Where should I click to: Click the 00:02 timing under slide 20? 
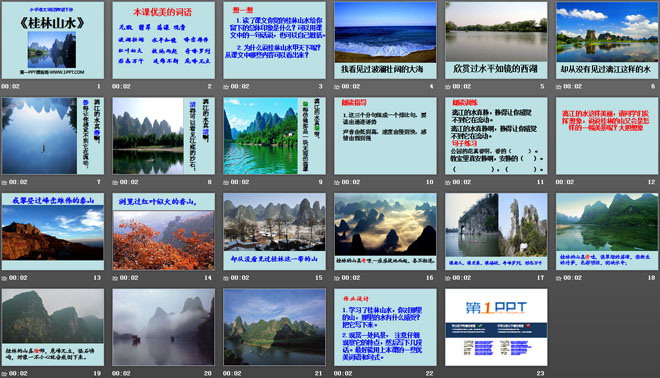coord(121,373)
